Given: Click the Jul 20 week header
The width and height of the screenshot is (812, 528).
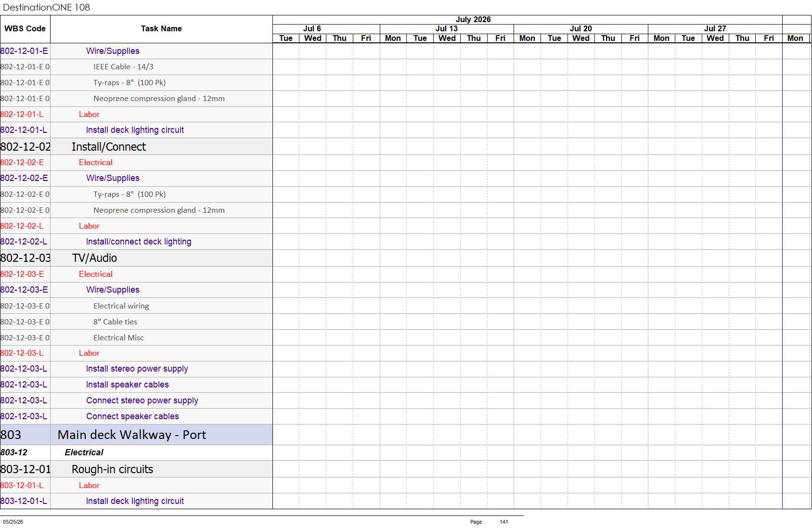Looking at the screenshot, I should (x=581, y=29).
